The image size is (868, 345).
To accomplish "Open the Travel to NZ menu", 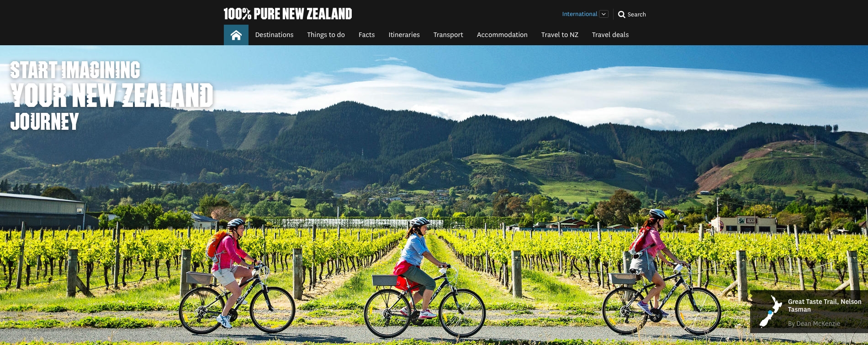I will click(560, 35).
